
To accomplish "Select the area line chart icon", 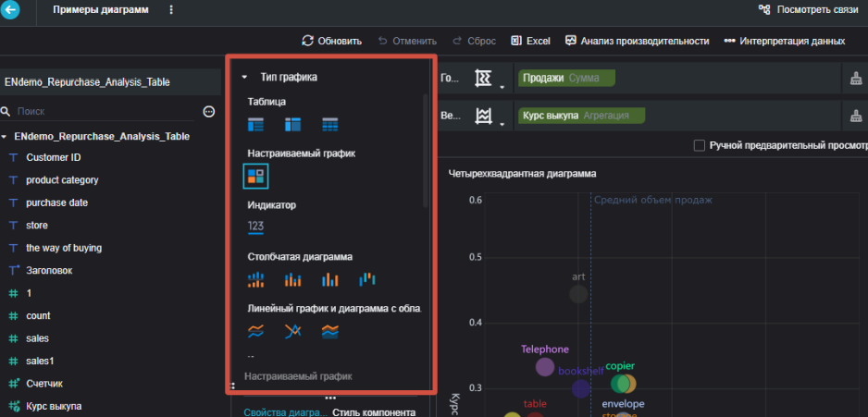I will (330, 331).
